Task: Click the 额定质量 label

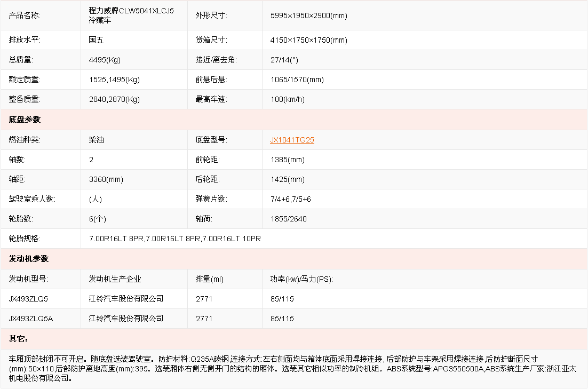Action: 25,80
